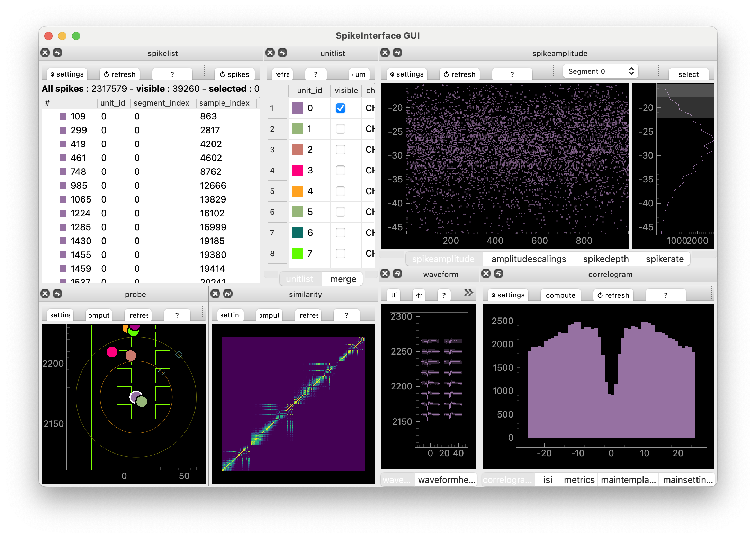
Task: Close the spikelist dock panel
Action: click(45, 53)
